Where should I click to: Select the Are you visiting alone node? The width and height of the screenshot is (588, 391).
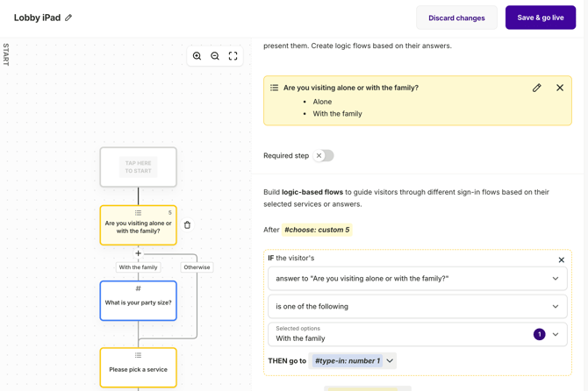point(138,225)
